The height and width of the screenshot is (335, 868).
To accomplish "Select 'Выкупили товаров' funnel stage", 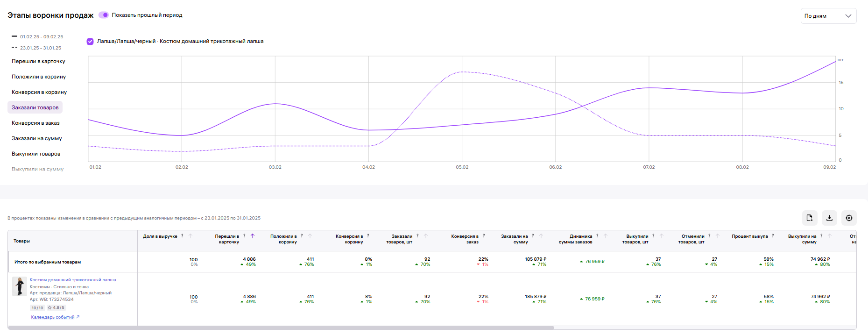I will tap(36, 154).
